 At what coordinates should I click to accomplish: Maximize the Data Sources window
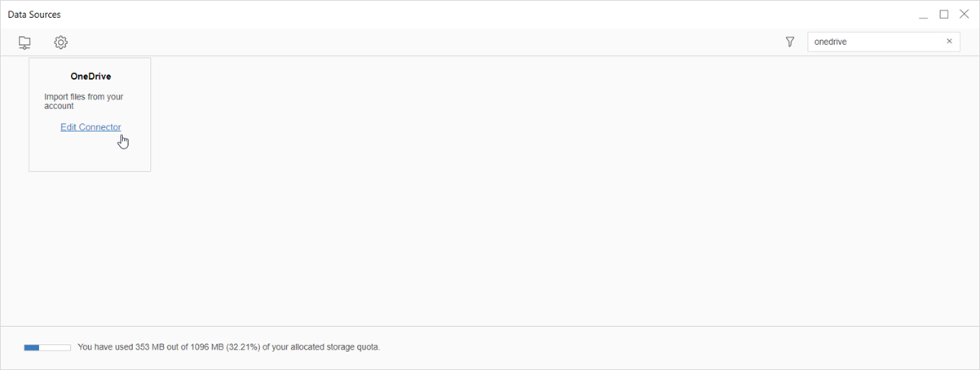[x=944, y=14]
